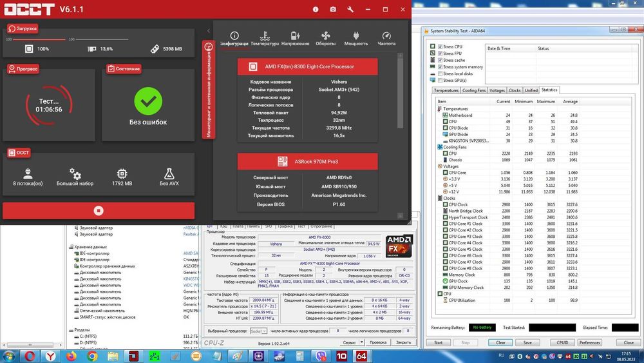Open the Частота frequency tab in OCCT
This screenshot has height=363, width=644.
(x=386, y=39)
